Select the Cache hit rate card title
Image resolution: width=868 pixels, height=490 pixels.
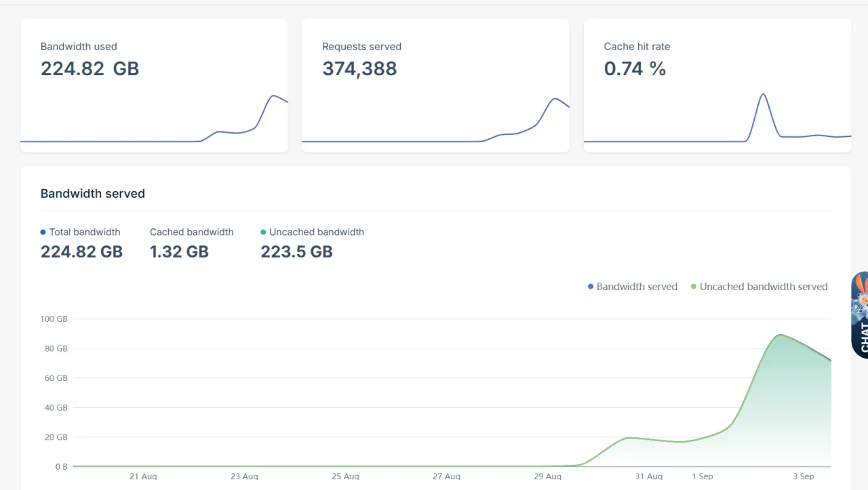637,47
